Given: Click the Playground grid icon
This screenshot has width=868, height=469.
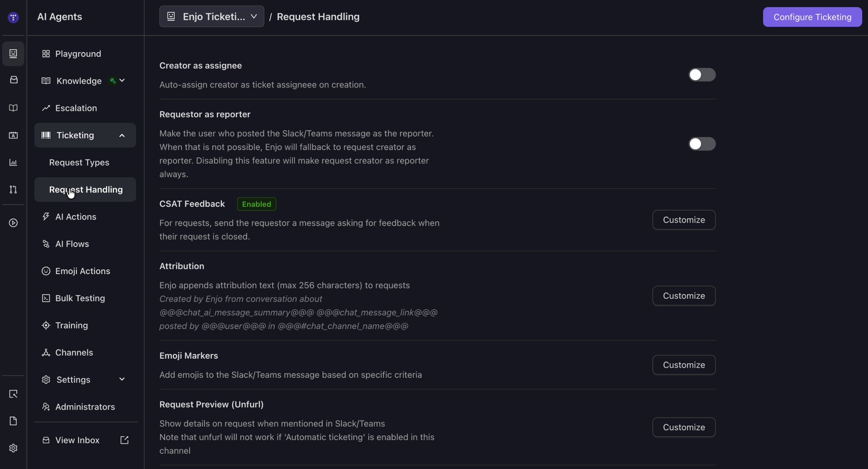Looking at the screenshot, I should [46, 54].
